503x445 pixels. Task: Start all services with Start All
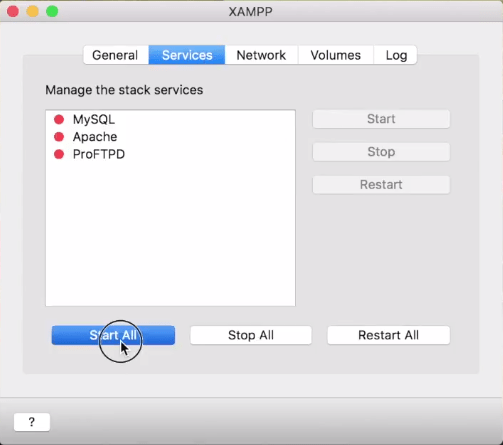113,335
